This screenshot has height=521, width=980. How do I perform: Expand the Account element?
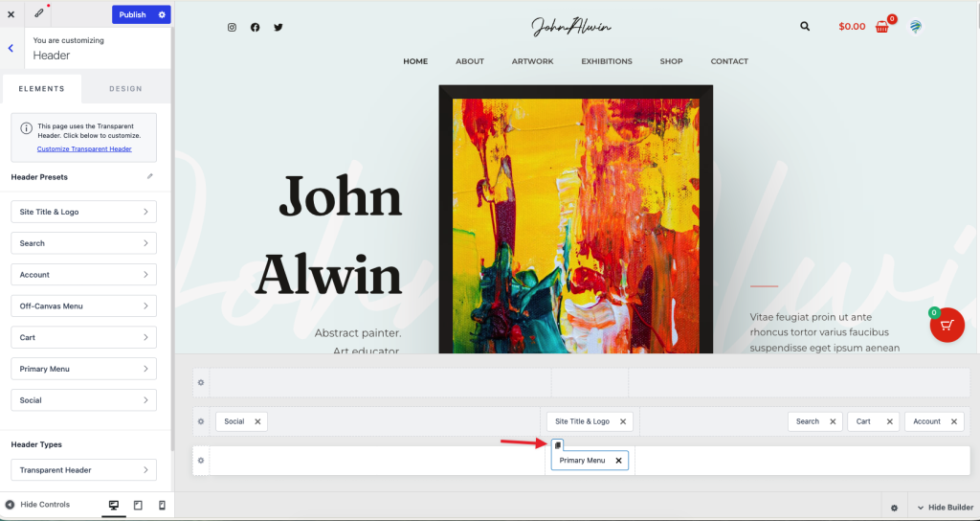[84, 275]
